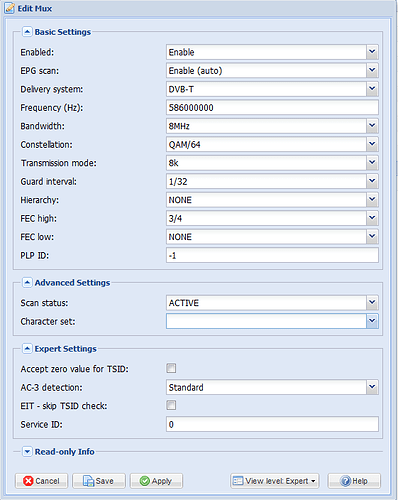Open the Bandwidth dropdown arrow

click(x=372, y=126)
